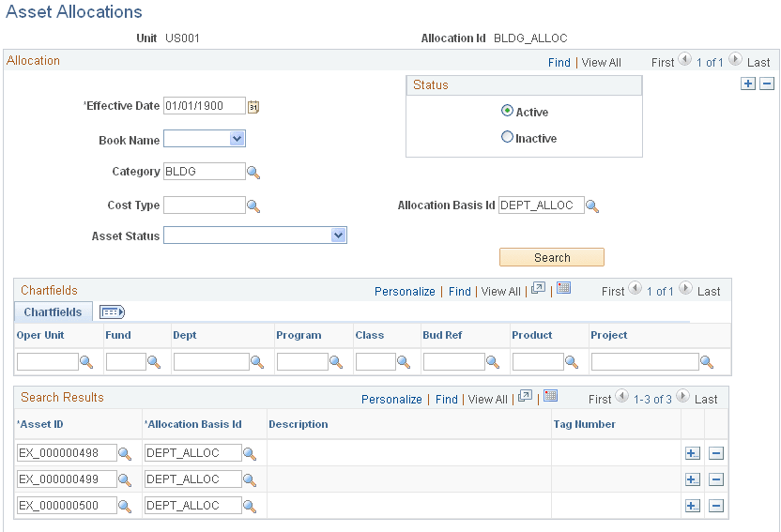The height and width of the screenshot is (532, 781).
Task: Look up Bud Ref value
Action: pyautogui.click(x=493, y=362)
